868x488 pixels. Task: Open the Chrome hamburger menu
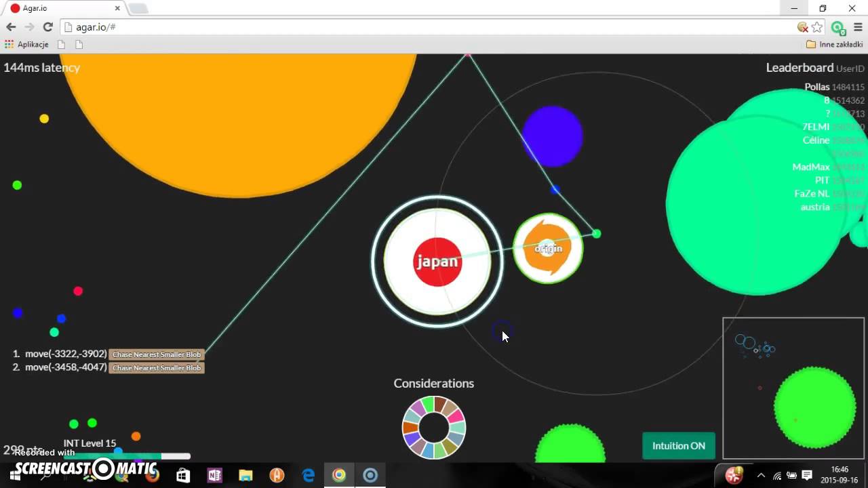(857, 27)
